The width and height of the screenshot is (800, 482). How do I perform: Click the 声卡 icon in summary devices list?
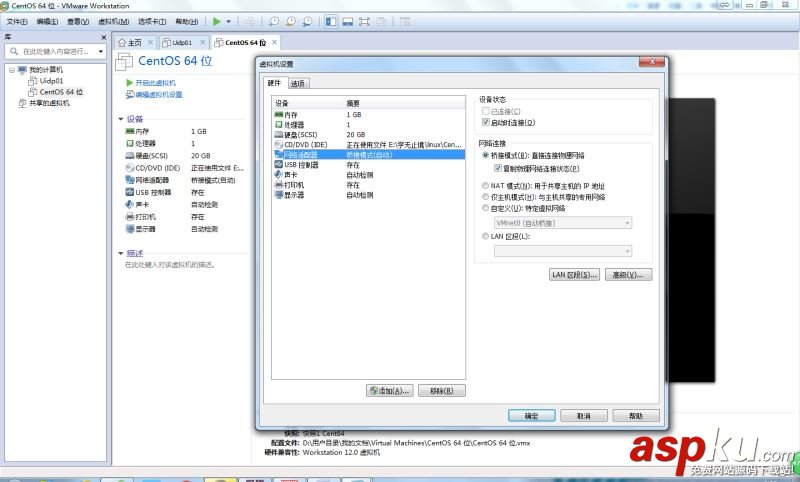tap(130, 205)
